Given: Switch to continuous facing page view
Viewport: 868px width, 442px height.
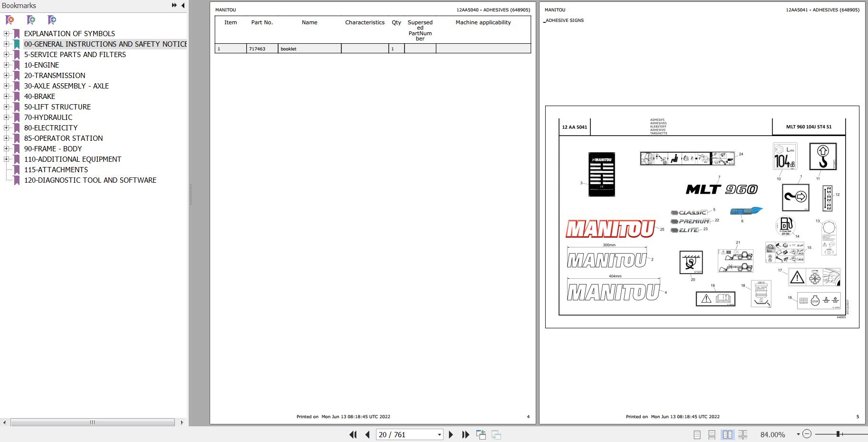Looking at the screenshot, I should click(743, 434).
